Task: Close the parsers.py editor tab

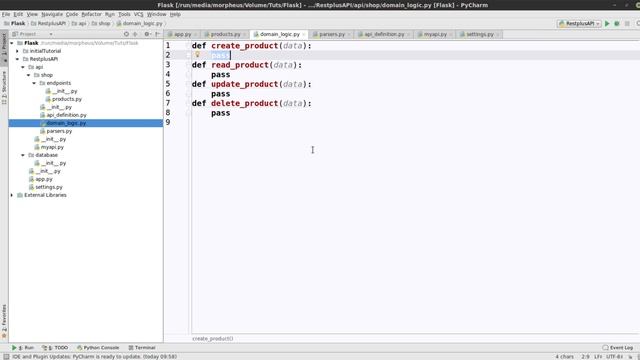Action: (349, 35)
